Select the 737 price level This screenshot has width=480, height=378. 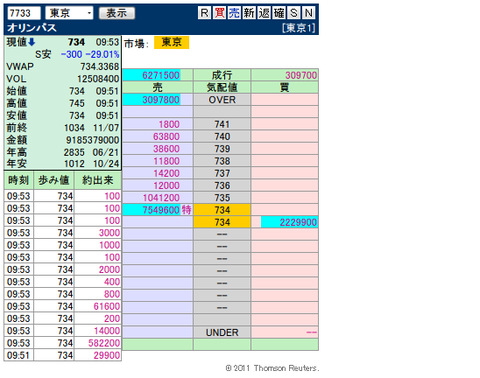(x=222, y=173)
